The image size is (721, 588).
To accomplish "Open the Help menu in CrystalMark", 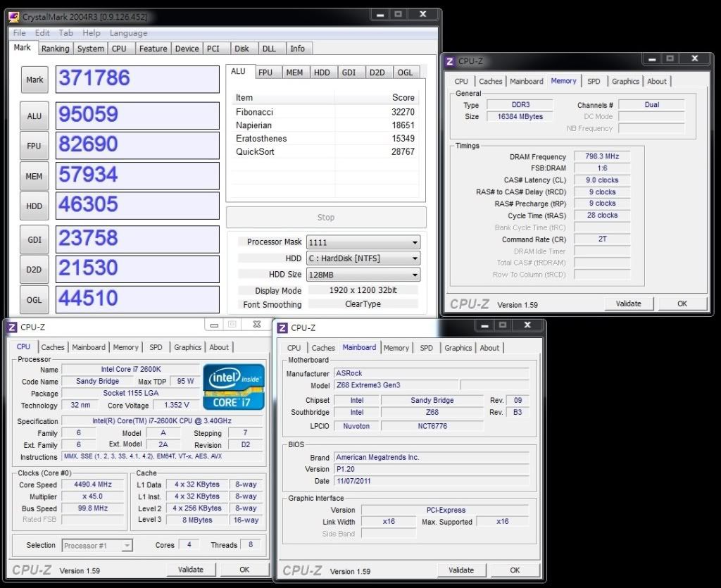I will tap(91, 32).
